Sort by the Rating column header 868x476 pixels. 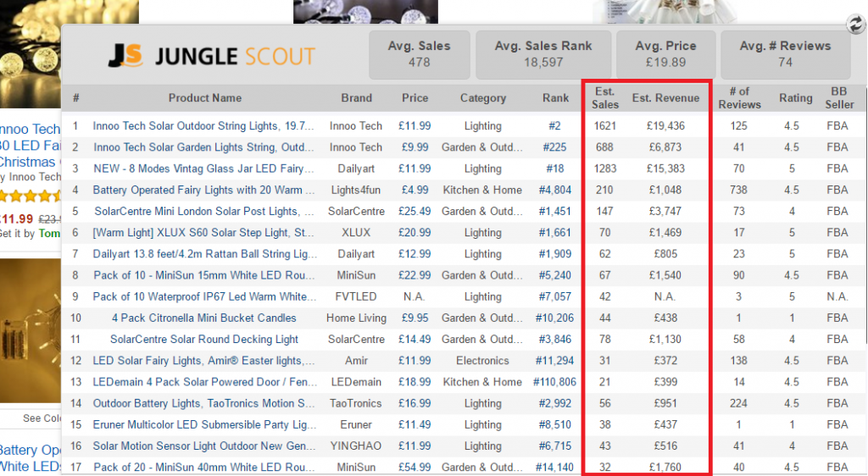click(795, 98)
